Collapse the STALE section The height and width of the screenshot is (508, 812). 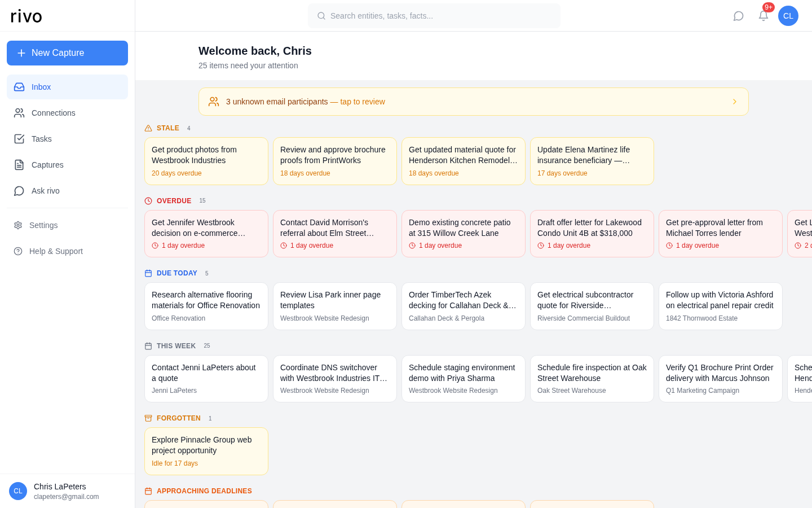click(x=168, y=128)
